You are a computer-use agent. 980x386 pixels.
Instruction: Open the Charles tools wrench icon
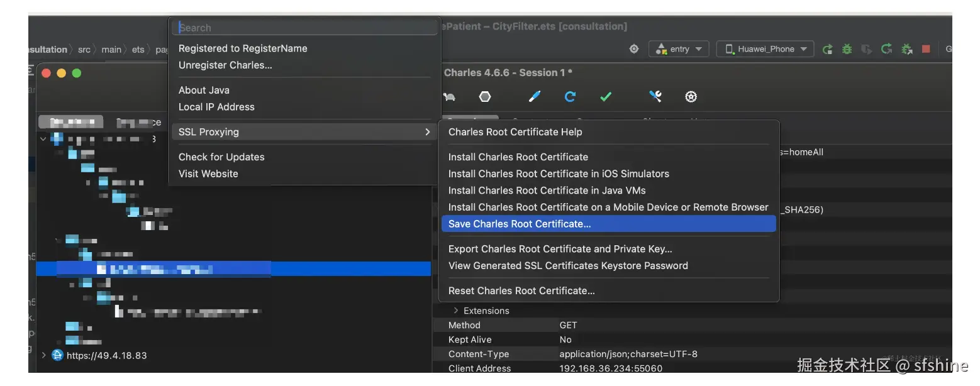(x=655, y=97)
